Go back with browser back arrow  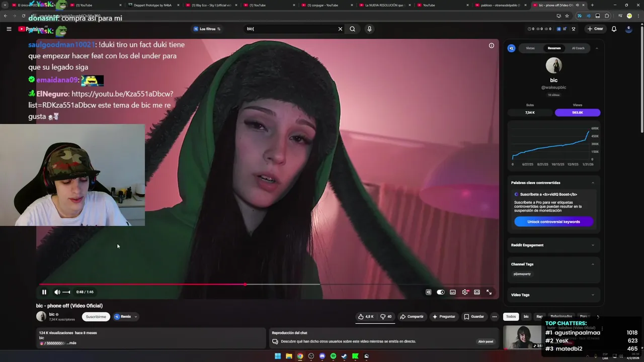tap(6, 16)
